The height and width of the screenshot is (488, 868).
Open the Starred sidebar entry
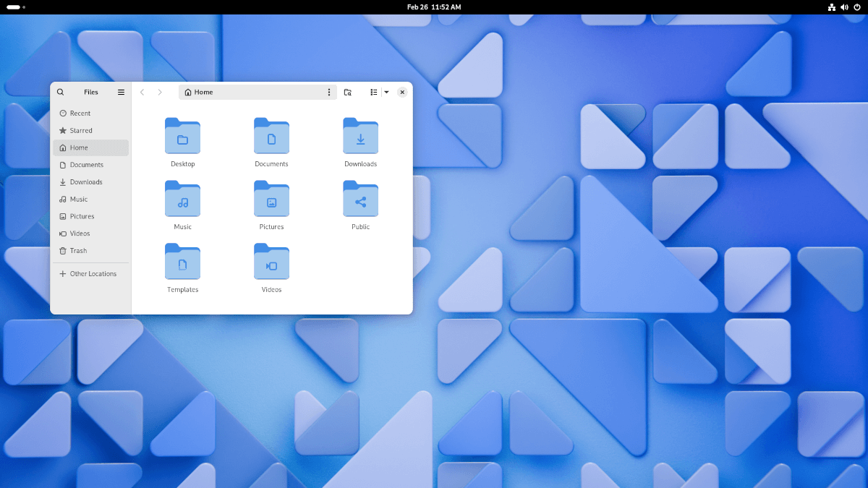78,130
